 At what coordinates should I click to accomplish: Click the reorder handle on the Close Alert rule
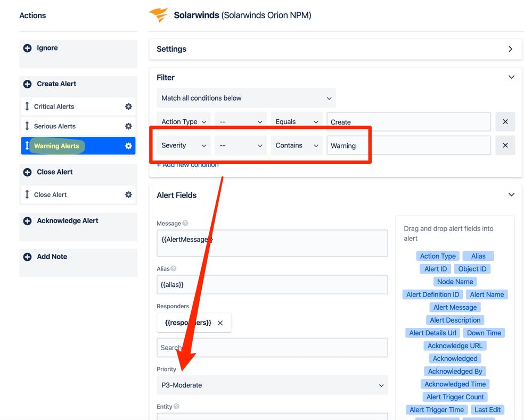pos(27,195)
